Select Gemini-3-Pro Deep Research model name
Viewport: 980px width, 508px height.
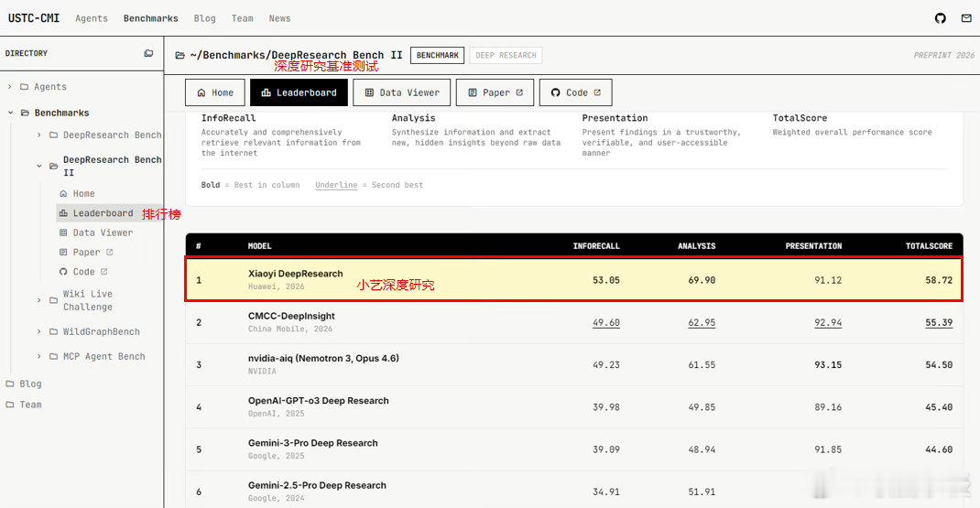pos(312,443)
